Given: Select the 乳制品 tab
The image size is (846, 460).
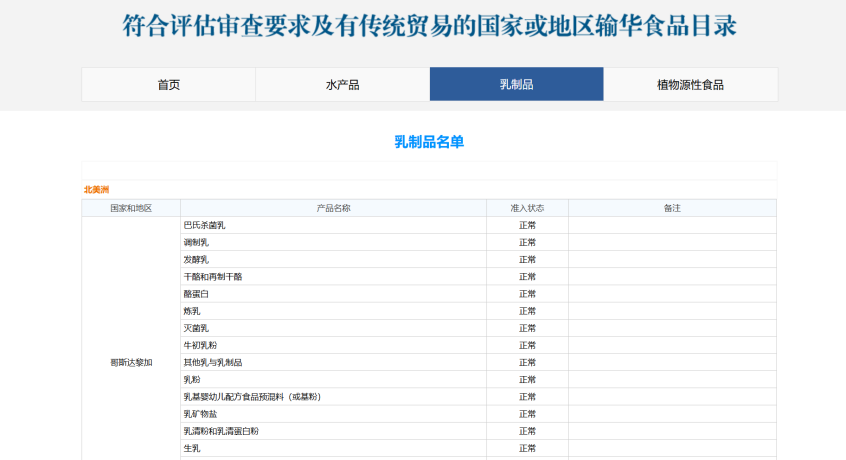Looking at the screenshot, I should (516, 85).
